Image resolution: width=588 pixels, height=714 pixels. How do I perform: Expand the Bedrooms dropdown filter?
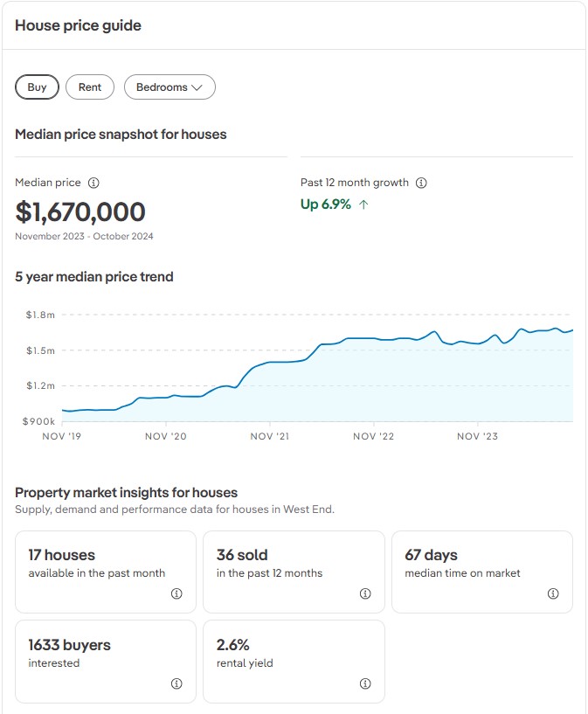pos(169,87)
